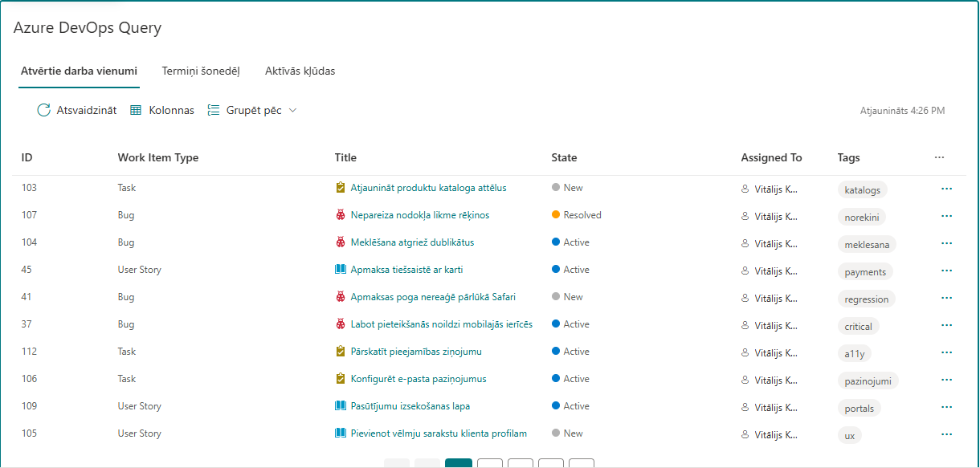
Task: Click the pazinojumi tag
Action: pos(868,381)
